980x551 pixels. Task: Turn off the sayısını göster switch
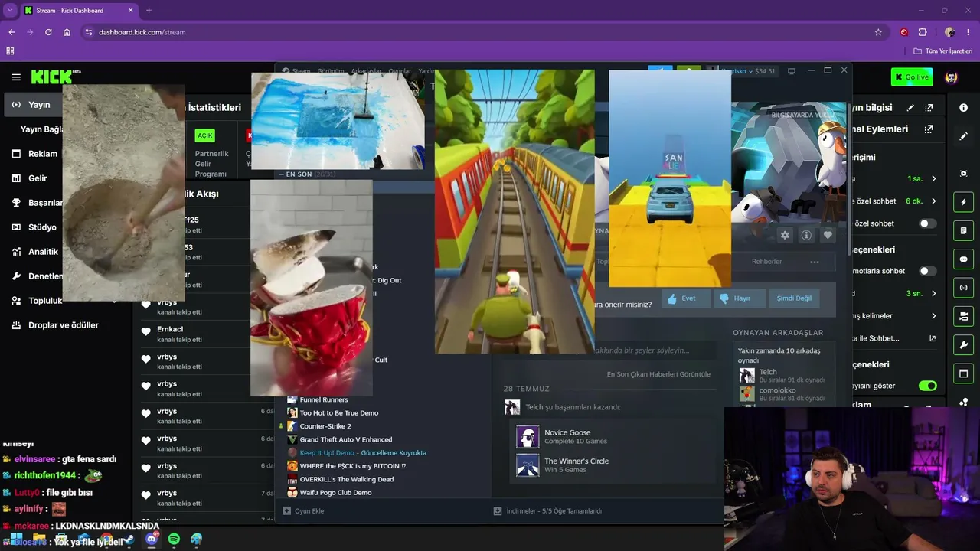(927, 386)
